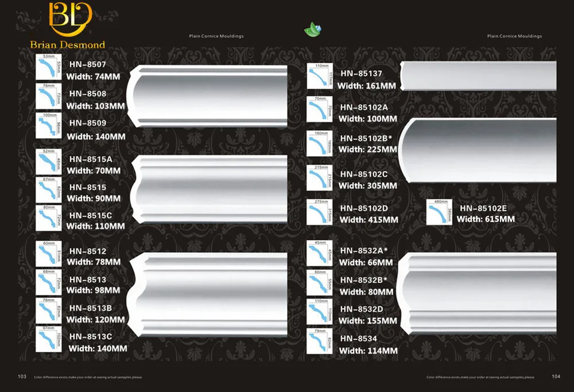Image resolution: width=574 pixels, height=392 pixels.
Task: Click the page number '104'
Action: (556, 377)
